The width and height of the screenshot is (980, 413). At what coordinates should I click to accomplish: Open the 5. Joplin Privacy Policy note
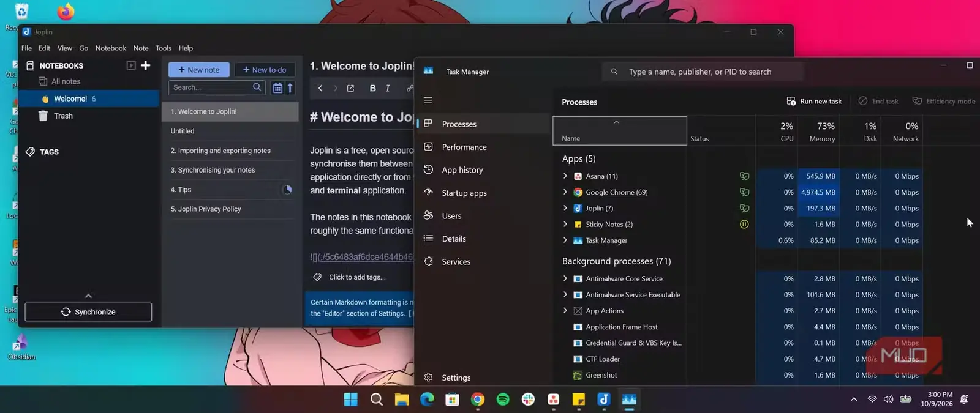[230, 209]
